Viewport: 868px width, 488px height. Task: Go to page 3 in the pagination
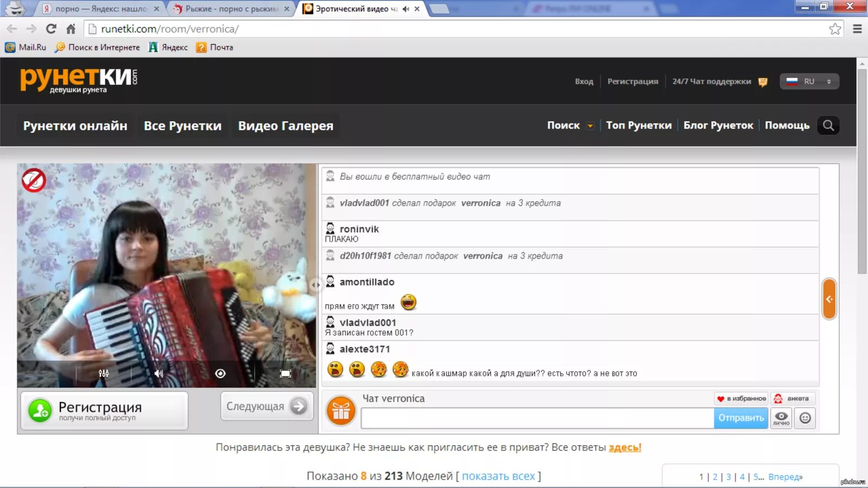[729, 477]
